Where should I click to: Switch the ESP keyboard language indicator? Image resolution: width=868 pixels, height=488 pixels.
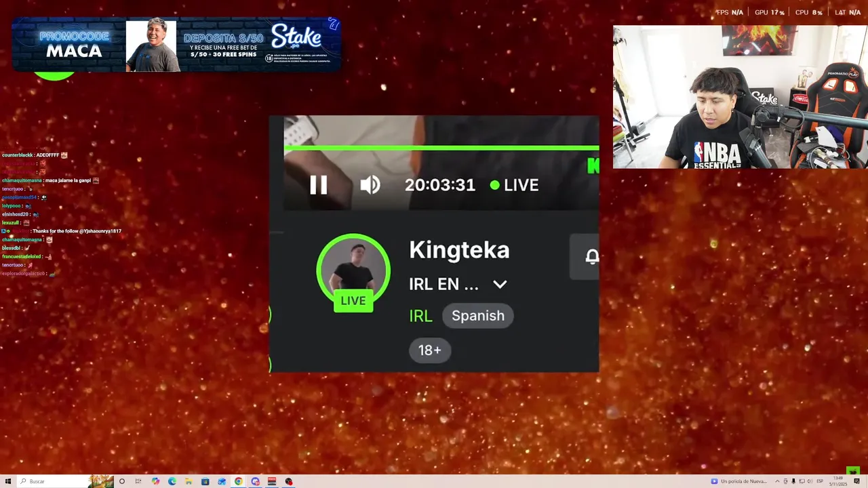click(x=820, y=481)
